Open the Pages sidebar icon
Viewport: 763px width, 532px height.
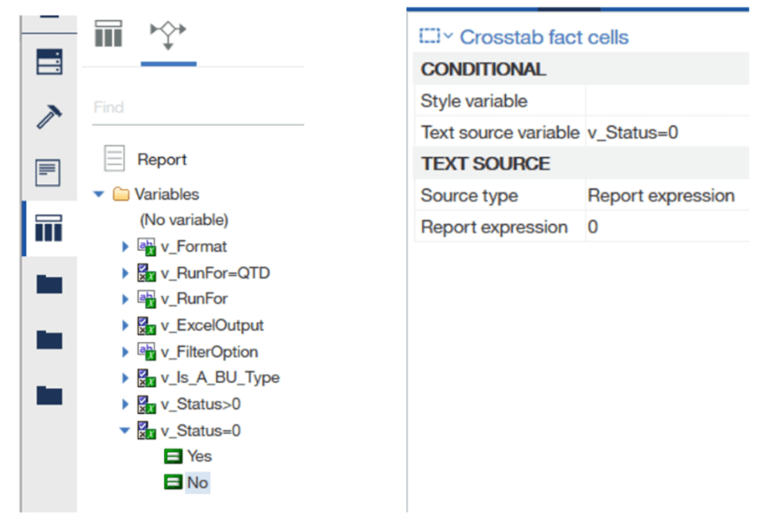[48, 172]
